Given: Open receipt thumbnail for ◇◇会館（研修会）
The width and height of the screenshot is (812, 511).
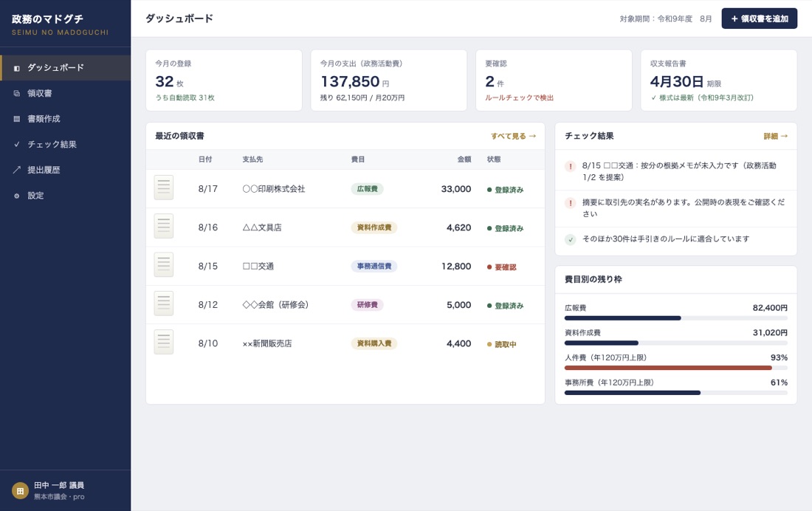Looking at the screenshot, I should click(x=164, y=303).
